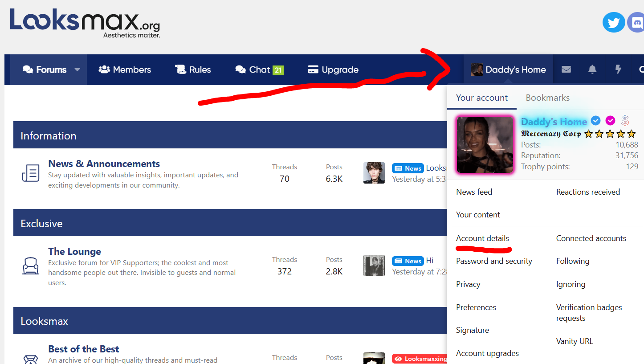Viewport: 644px width, 364px height.
Task: Open the Discord icon link
Action: click(636, 22)
